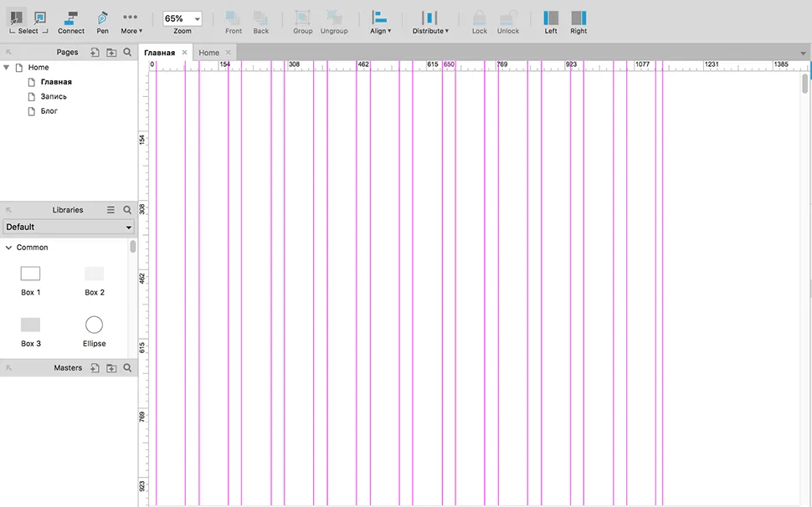Open the Libraries options menu icon

coord(110,210)
